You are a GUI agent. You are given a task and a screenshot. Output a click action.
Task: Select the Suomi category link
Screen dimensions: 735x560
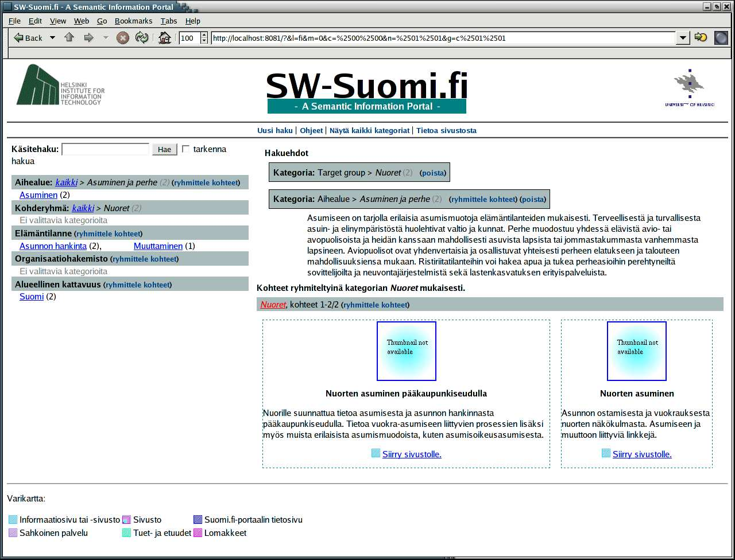[x=32, y=297]
